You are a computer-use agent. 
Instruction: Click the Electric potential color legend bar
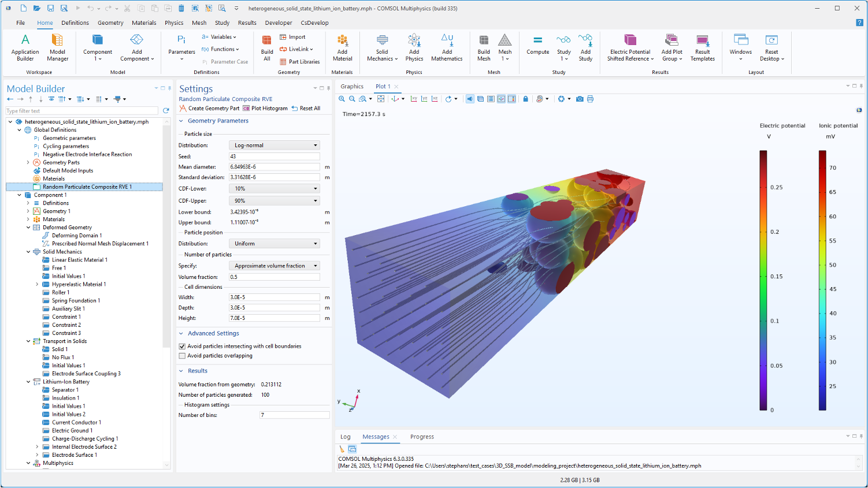click(x=763, y=280)
